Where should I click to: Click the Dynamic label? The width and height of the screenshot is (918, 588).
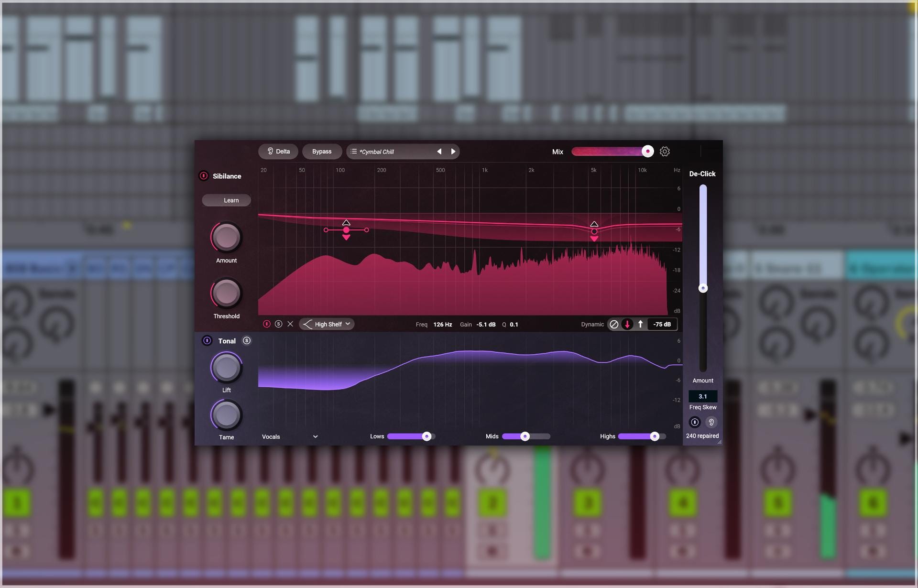click(x=592, y=325)
